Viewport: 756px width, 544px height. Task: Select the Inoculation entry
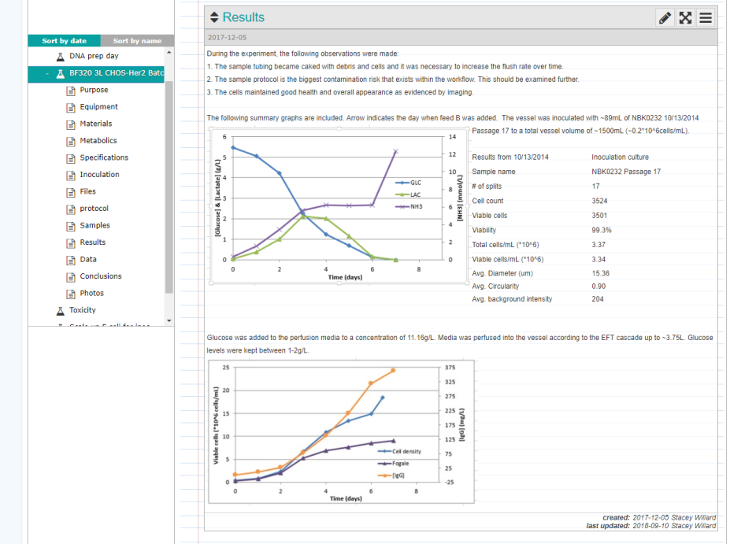point(99,175)
